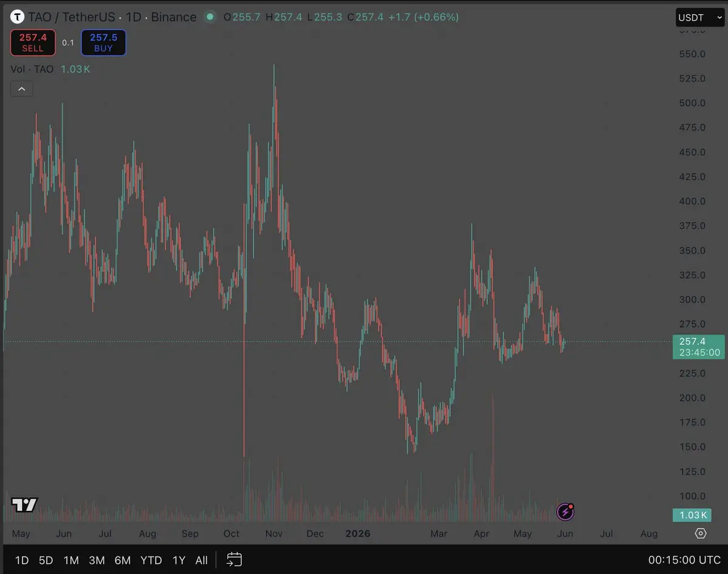The width and height of the screenshot is (728, 574).
Task: Click the 500.0 price scale label
Action: (692, 103)
